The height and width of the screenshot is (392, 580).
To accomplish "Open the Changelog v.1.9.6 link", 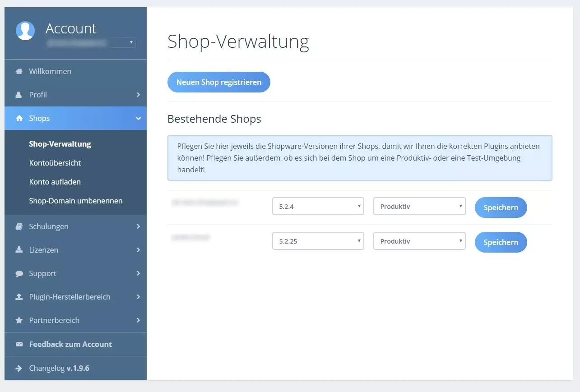I will pos(59,368).
